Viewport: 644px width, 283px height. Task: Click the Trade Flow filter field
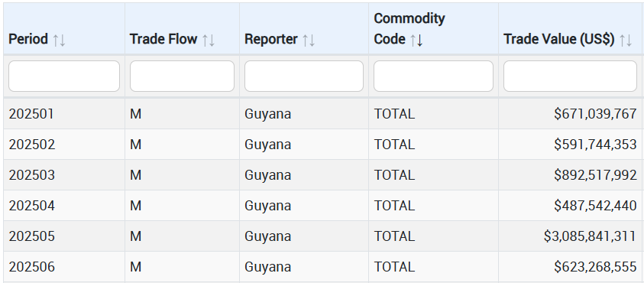point(182,76)
